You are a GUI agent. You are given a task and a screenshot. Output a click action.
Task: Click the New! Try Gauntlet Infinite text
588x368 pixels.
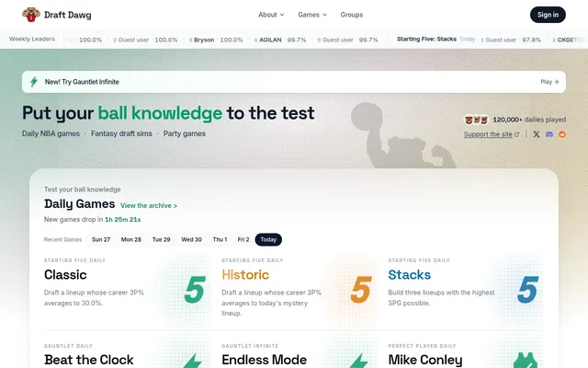point(82,82)
